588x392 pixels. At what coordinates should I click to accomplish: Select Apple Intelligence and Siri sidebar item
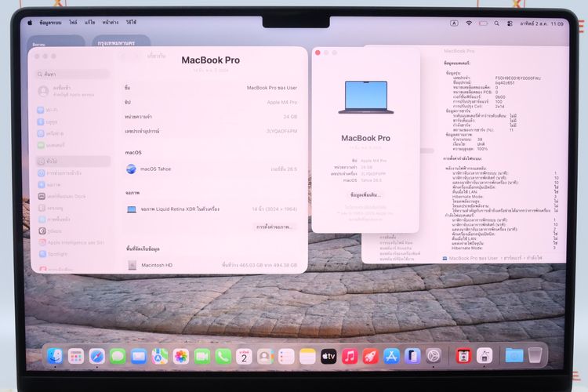[72, 243]
